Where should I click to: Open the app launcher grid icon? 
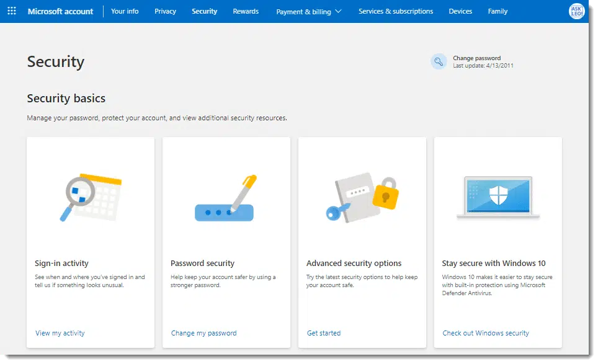(12, 11)
